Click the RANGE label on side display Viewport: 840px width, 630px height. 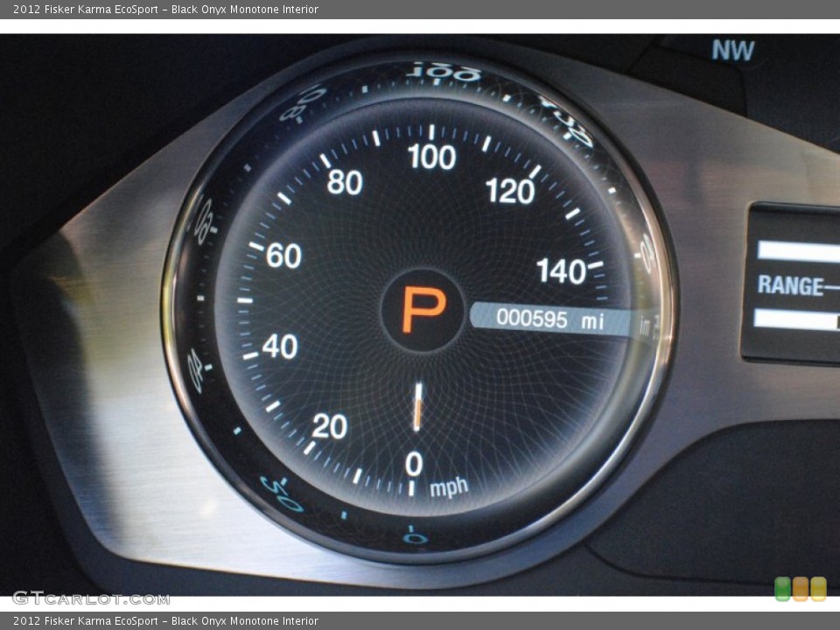(790, 285)
